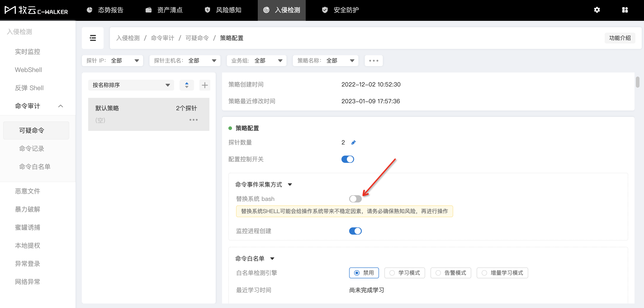Click the more filters ellipsis button

374,61
